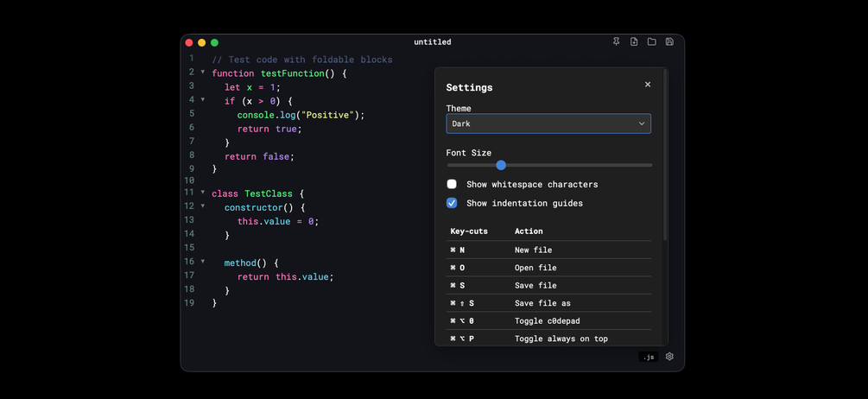Viewport: 868px width, 399px height.
Task: Collapse the TestClass fold arrow
Action: pos(203,193)
